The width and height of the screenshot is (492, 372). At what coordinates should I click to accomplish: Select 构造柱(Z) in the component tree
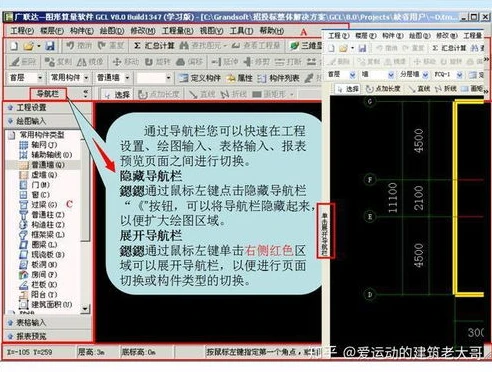[x=42, y=224]
